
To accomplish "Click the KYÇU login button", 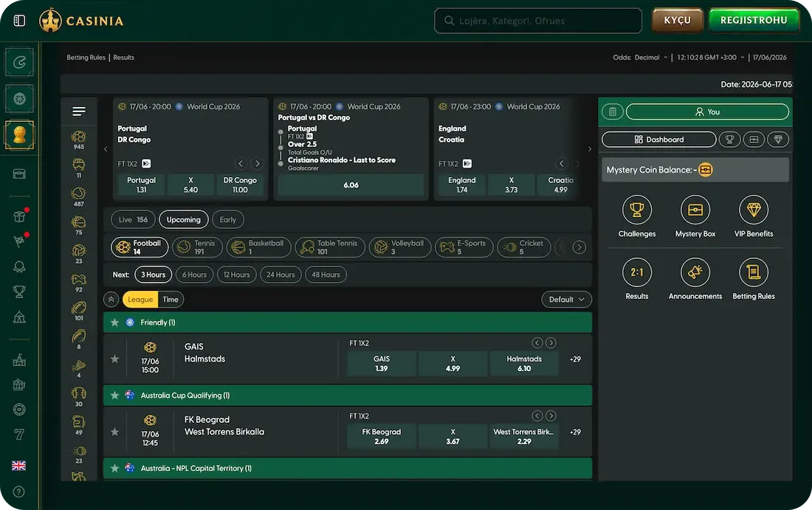I will 678,20.
